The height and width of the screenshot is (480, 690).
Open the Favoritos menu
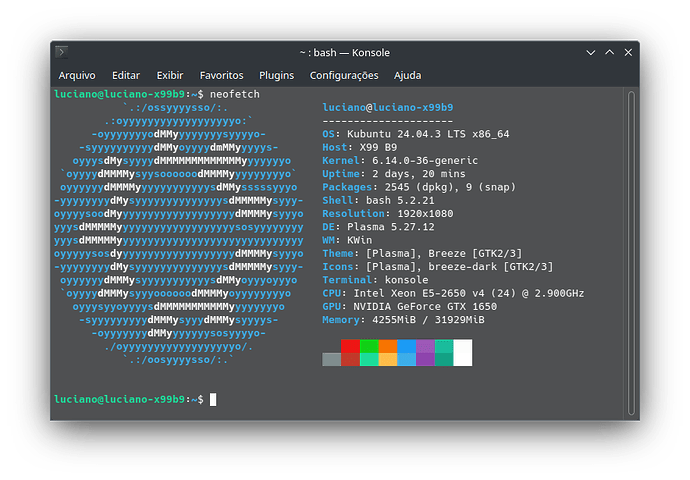point(221,75)
